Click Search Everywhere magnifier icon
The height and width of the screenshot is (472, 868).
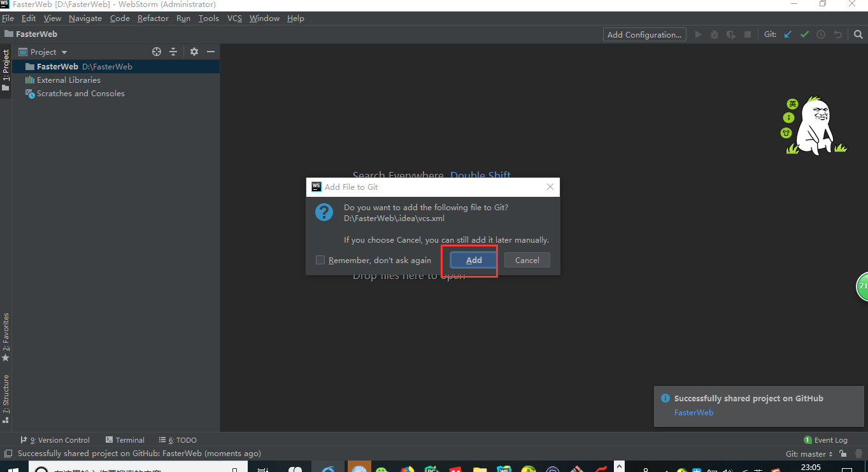coord(858,34)
